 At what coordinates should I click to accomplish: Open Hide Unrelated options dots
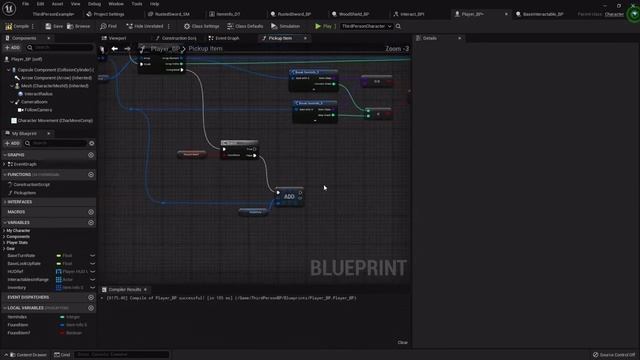click(169, 26)
